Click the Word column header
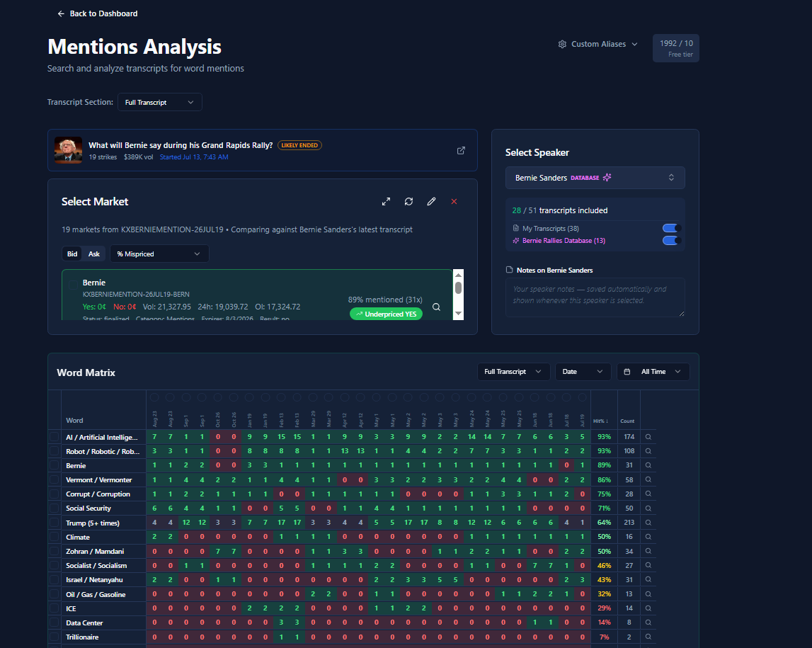This screenshot has width=812, height=648. [x=74, y=421]
